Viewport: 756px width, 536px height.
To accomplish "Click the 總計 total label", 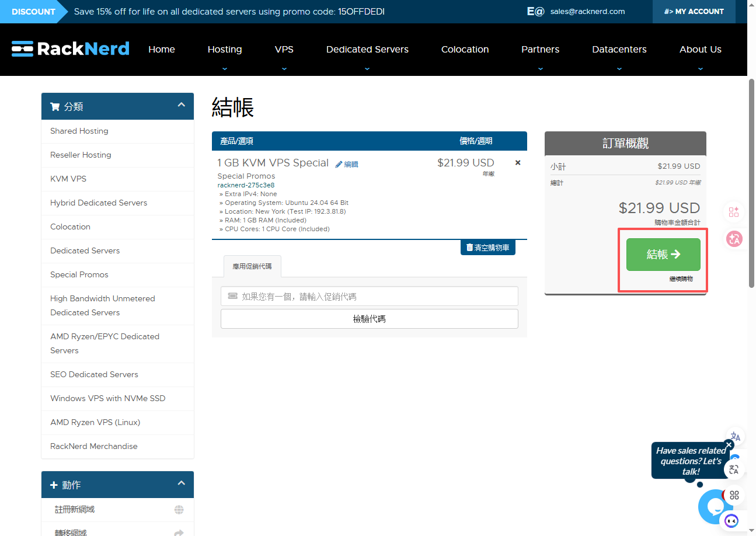I will point(556,183).
